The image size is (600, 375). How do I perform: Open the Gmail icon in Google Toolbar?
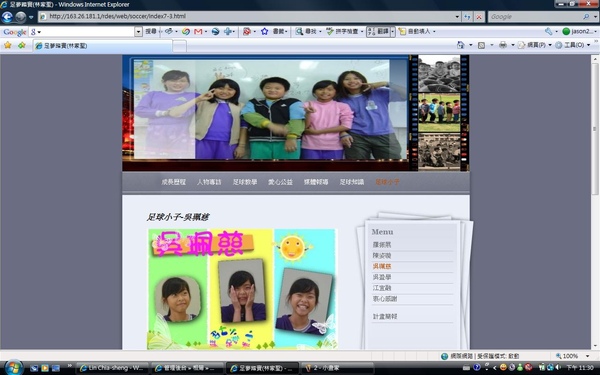tap(198, 31)
